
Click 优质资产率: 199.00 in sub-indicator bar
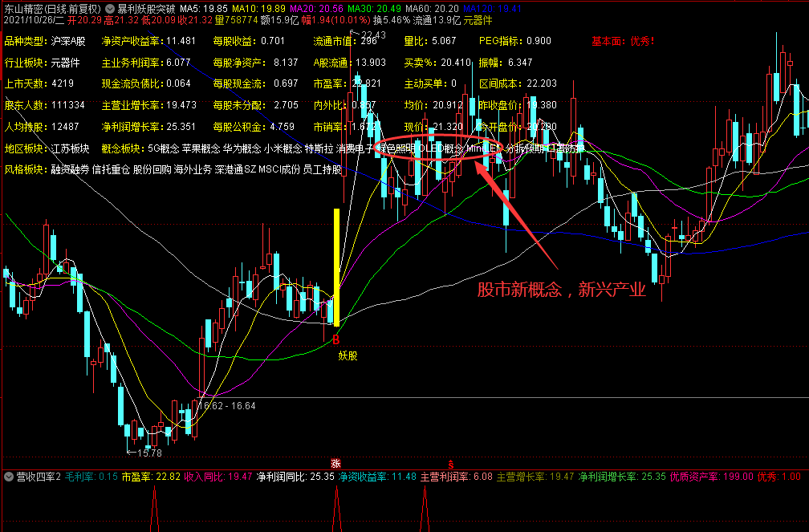711,477
